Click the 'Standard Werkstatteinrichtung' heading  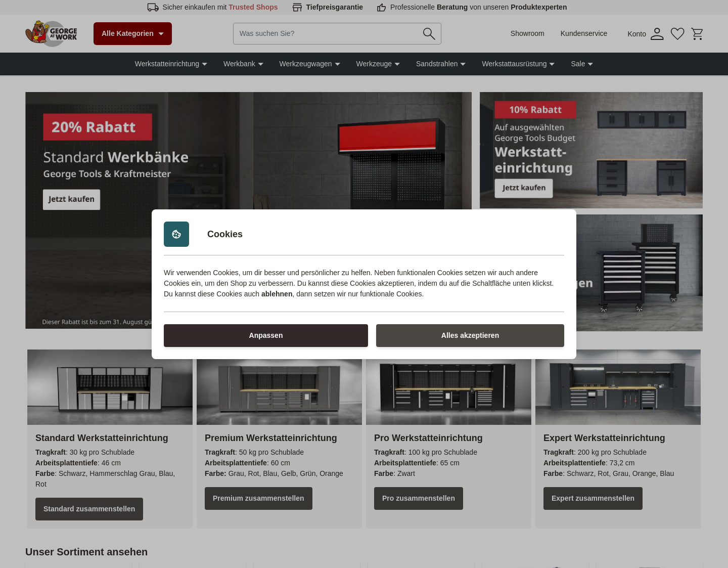(x=102, y=438)
